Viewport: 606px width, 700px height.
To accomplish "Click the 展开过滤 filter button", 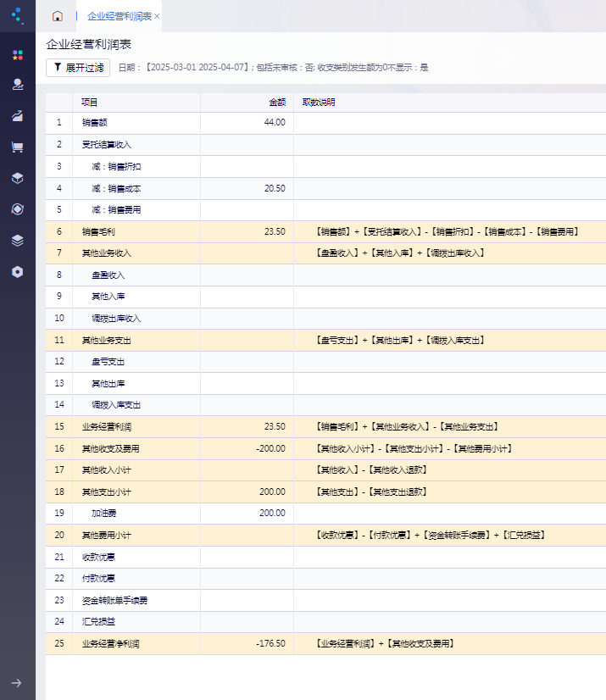I will pyautogui.click(x=78, y=68).
